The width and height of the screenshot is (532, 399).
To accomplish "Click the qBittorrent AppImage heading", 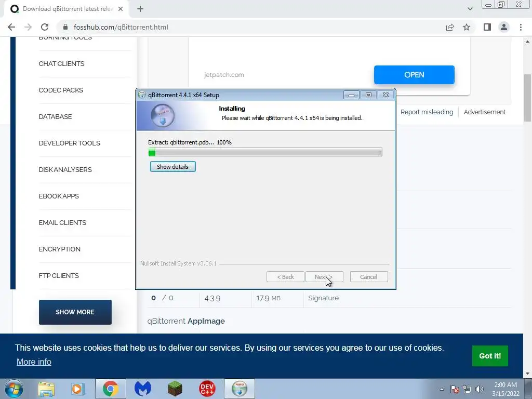I will click(x=186, y=321).
